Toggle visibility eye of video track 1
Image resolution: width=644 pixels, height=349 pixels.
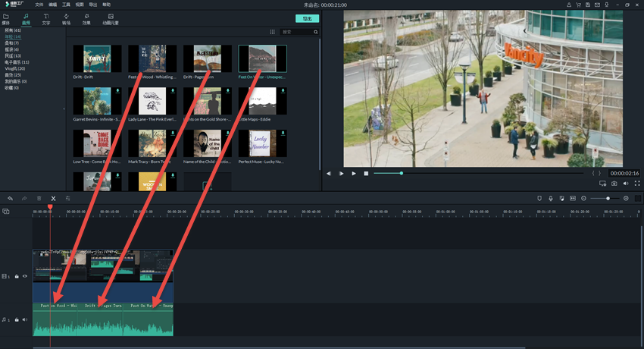click(x=24, y=276)
